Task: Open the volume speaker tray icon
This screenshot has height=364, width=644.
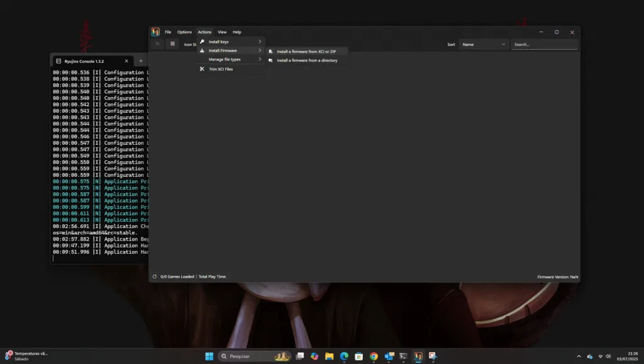Action: coord(608,356)
